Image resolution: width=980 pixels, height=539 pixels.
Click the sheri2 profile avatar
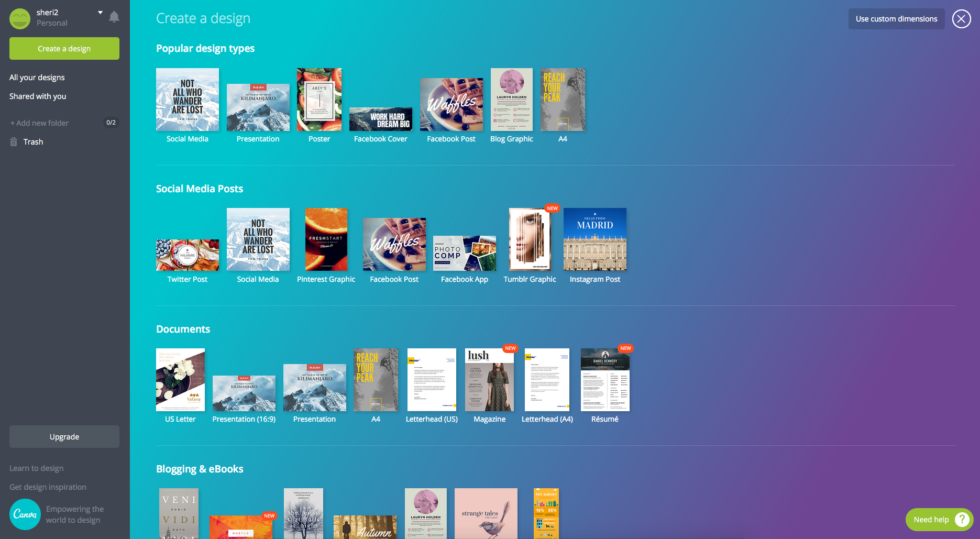[x=20, y=18]
